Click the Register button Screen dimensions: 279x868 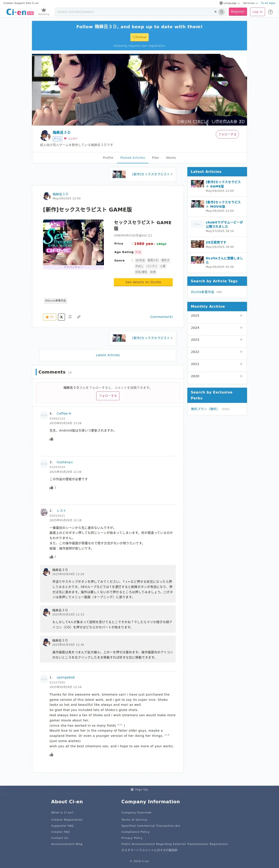(237, 12)
